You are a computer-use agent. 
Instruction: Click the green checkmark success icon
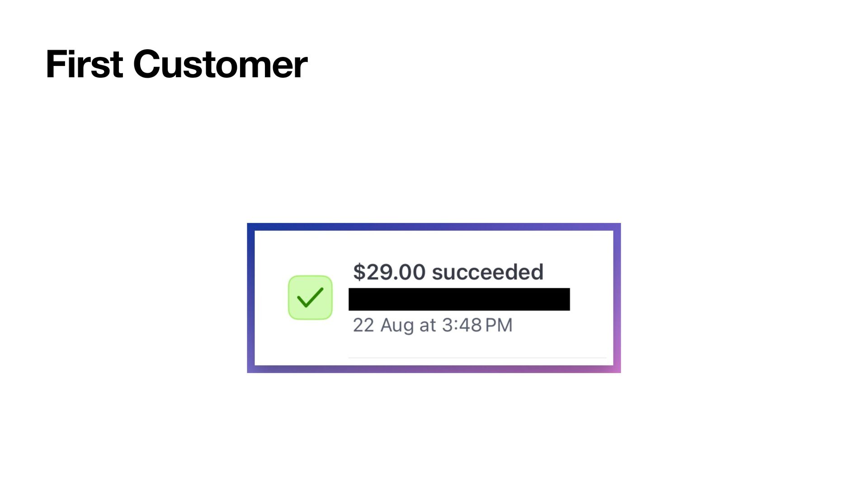[310, 298]
